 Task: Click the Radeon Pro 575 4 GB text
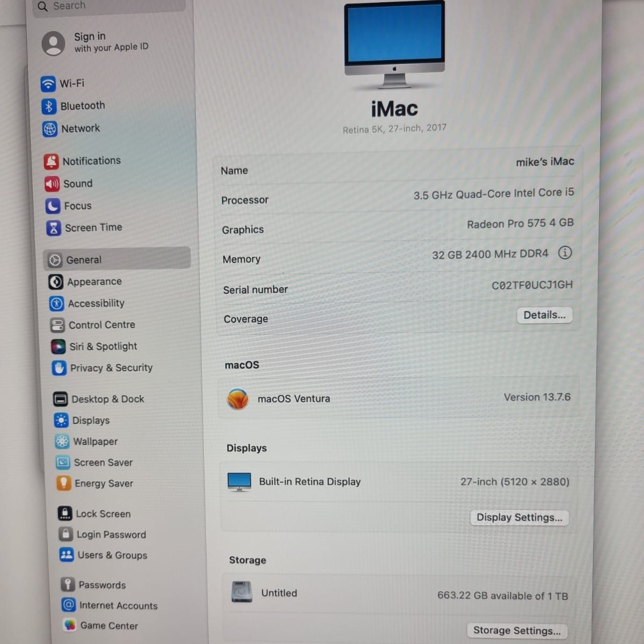pos(520,223)
